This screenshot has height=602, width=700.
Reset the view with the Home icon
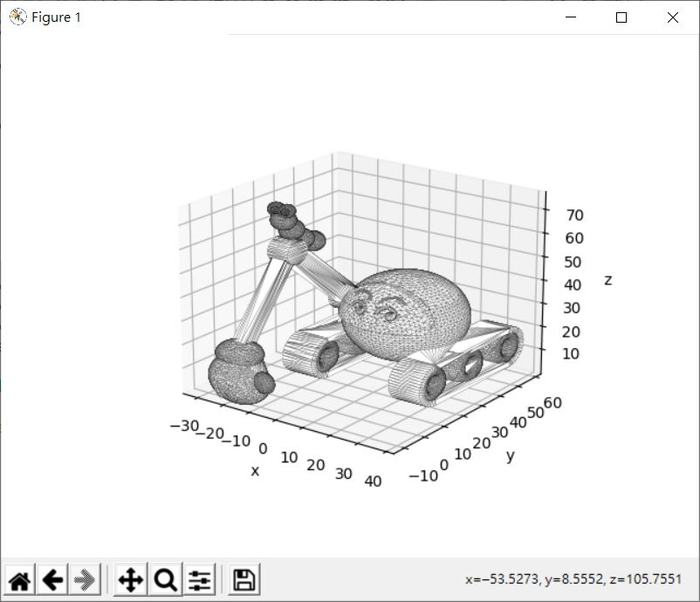point(20,579)
